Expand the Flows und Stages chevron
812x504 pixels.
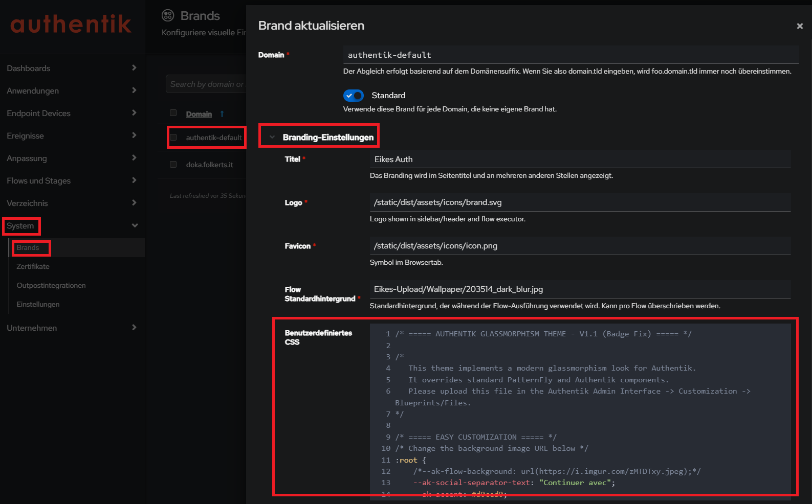pos(134,180)
